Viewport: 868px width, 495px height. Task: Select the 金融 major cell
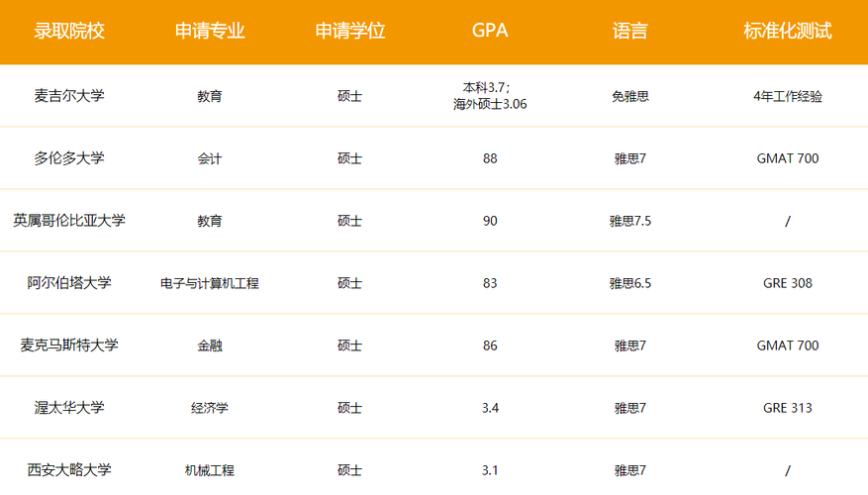pyautogui.click(x=210, y=346)
